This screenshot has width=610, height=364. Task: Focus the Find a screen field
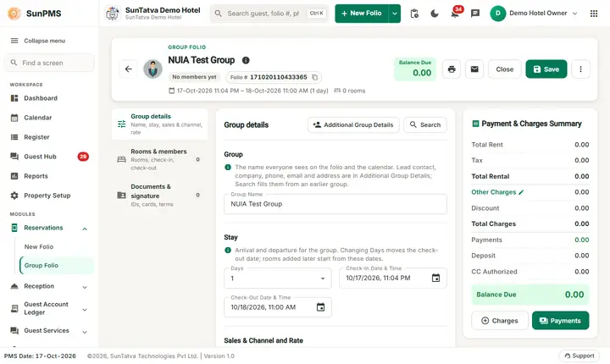(x=49, y=63)
